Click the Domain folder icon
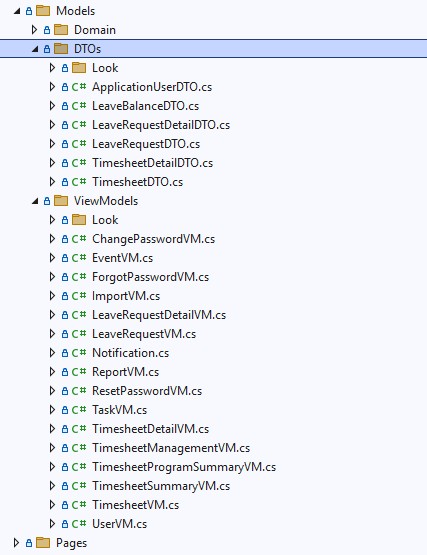 click(x=61, y=30)
